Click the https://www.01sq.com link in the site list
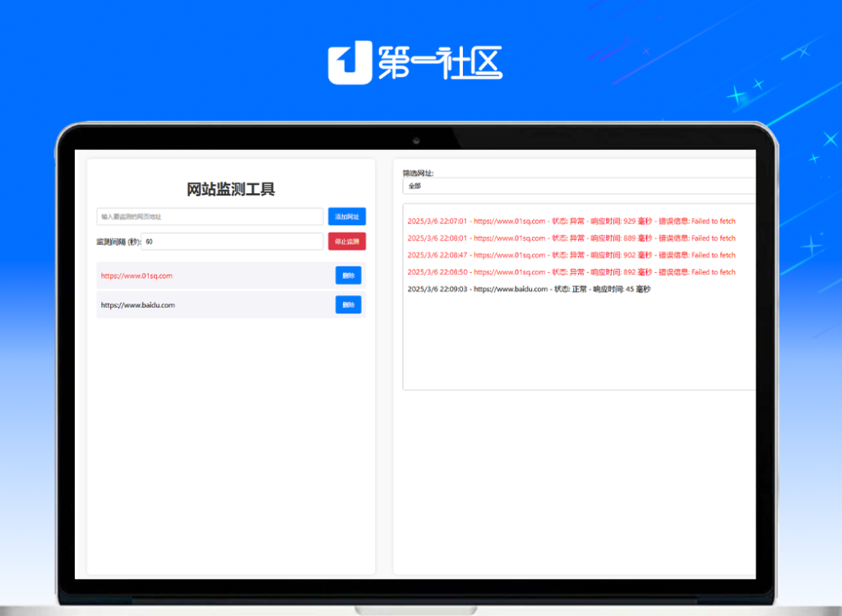The height and width of the screenshot is (616, 842). click(x=136, y=275)
